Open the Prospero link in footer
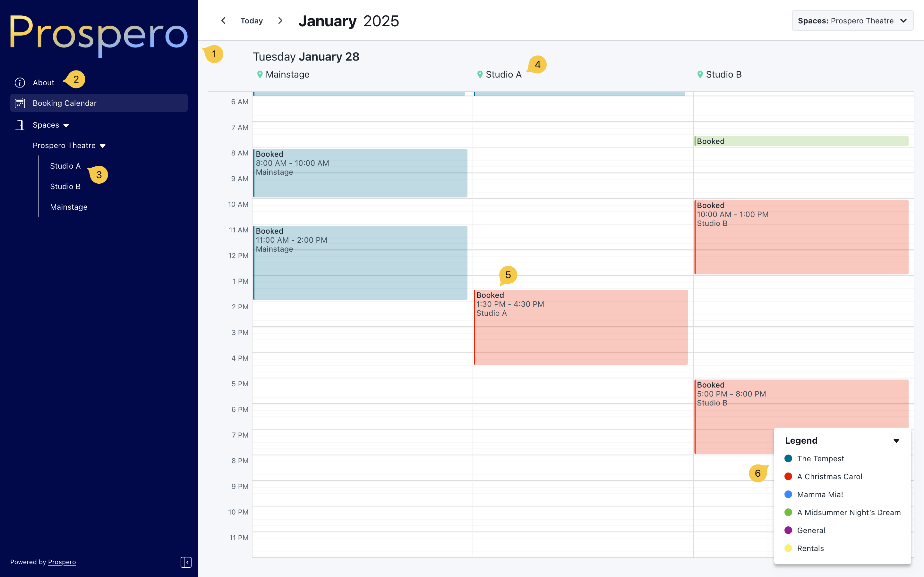The width and height of the screenshot is (924, 577). point(62,562)
